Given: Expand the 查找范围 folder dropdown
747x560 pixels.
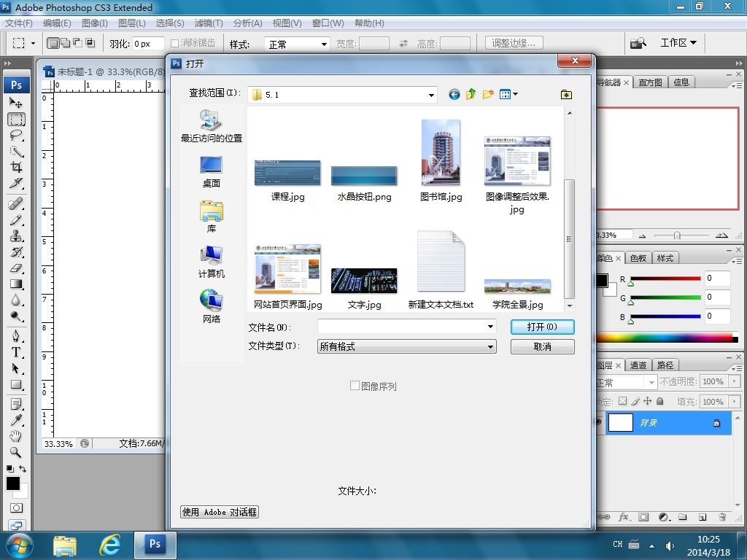Looking at the screenshot, I should pos(431,95).
